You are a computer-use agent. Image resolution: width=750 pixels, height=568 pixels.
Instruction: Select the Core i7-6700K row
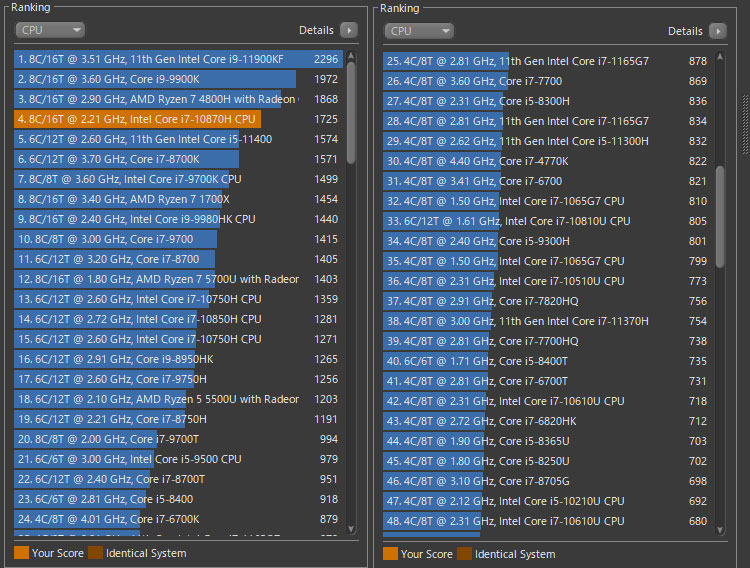(x=178, y=519)
